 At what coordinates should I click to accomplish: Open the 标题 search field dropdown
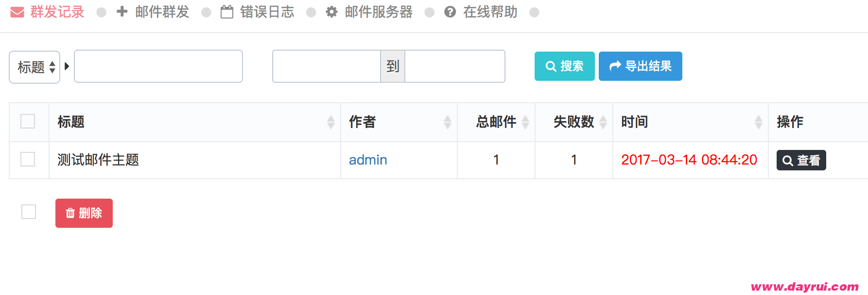tap(35, 67)
